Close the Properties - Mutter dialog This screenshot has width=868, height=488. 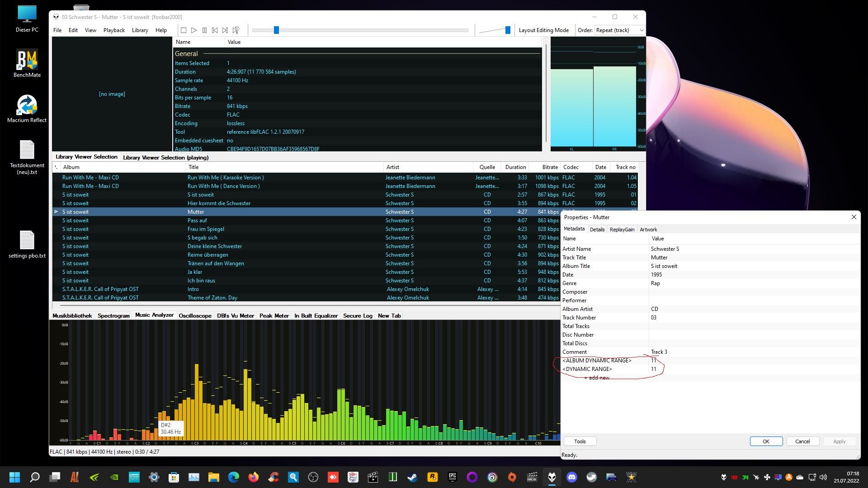click(x=854, y=217)
